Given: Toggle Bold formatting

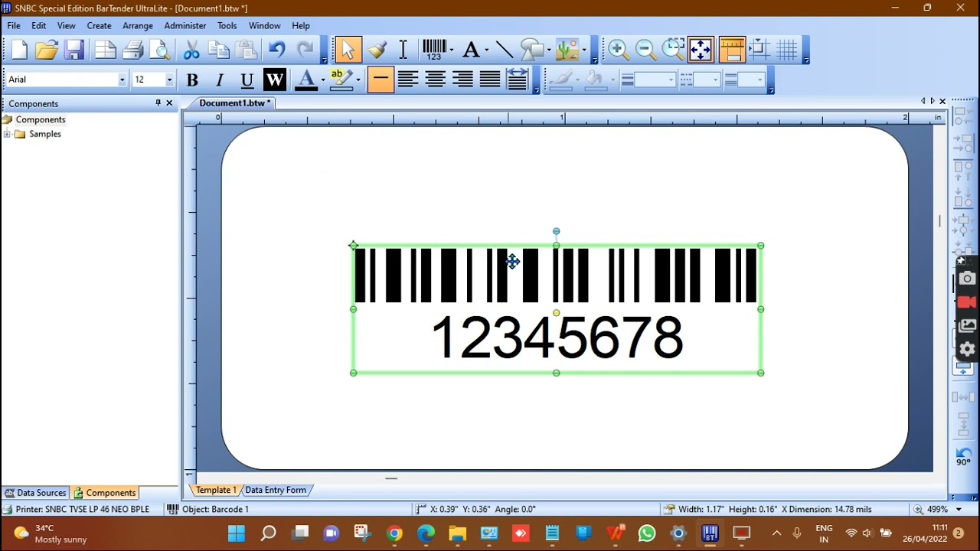Looking at the screenshot, I should click(x=192, y=80).
